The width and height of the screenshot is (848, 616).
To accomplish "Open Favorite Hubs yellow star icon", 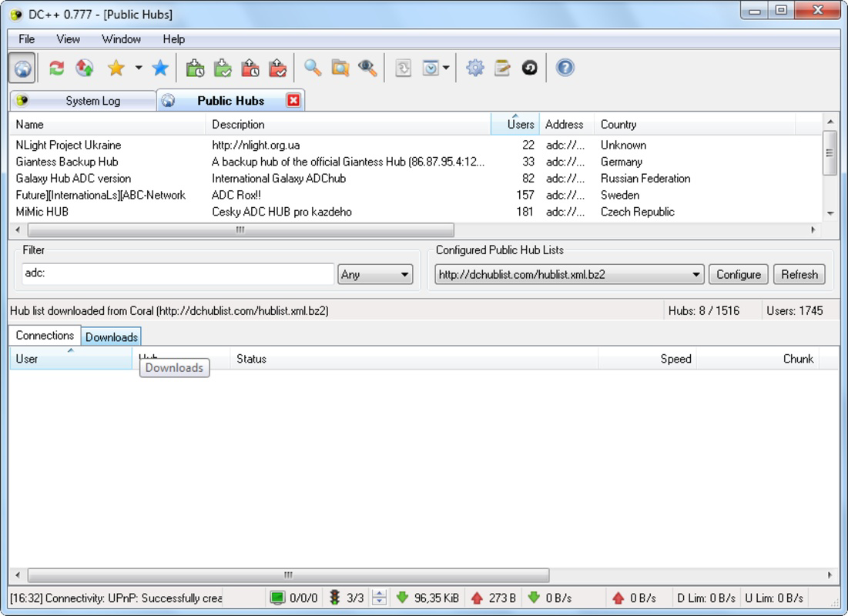I will pos(116,68).
